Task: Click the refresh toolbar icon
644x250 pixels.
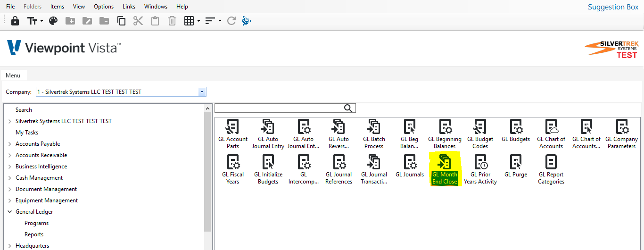Action: [231, 21]
